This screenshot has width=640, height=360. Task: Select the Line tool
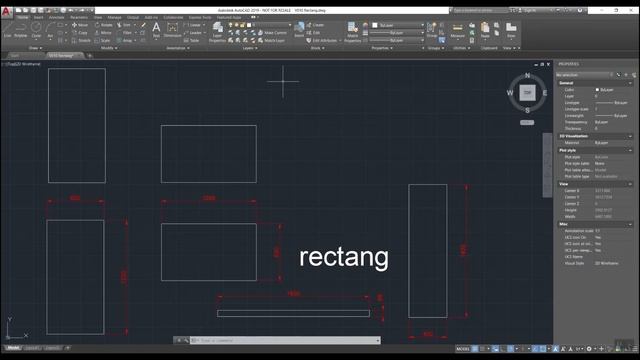coord(7,30)
